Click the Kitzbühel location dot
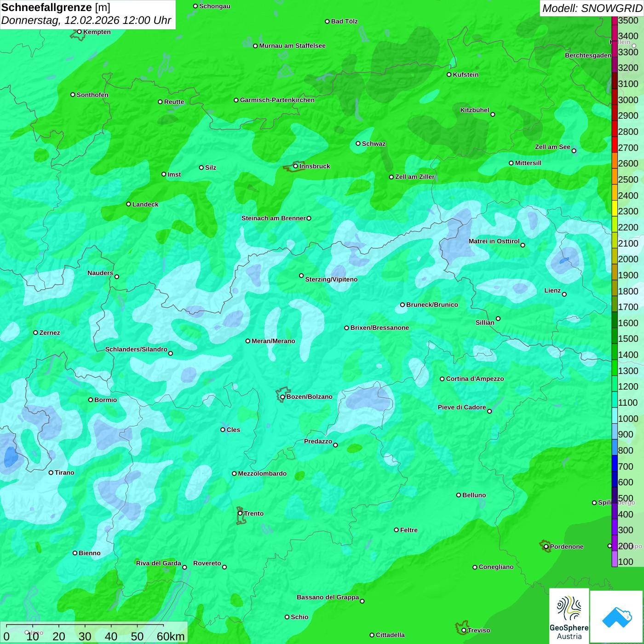The image size is (644, 644). coord(493,115)
